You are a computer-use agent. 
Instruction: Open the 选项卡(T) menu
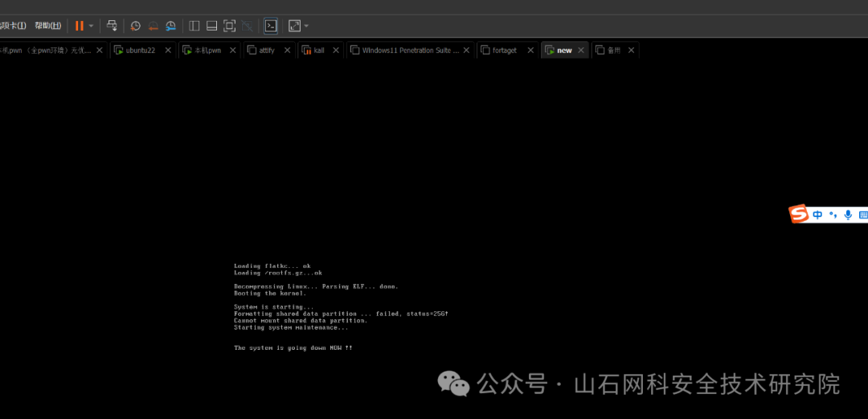[14, 26]
